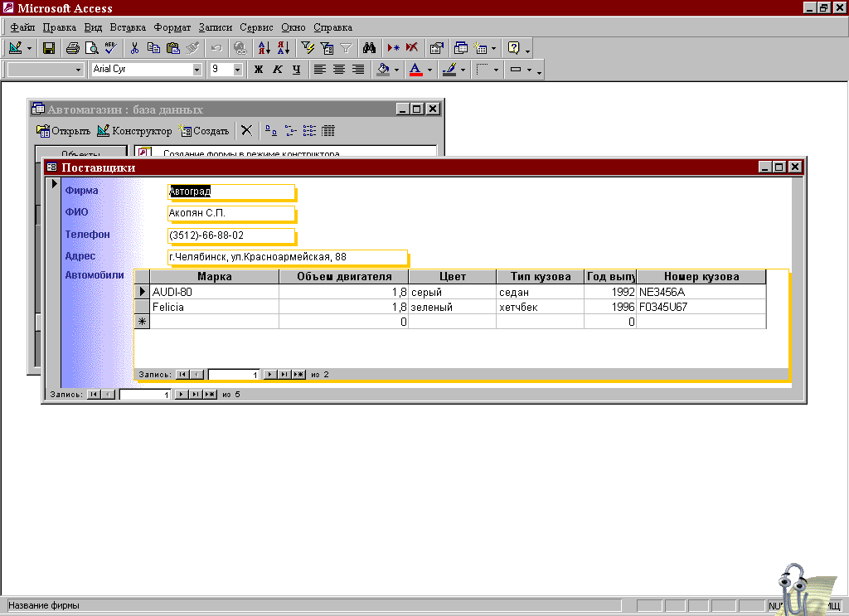This screenshot has height=616, width=849.
Task: Open the object selector combo box
Action: click(x=78, y=70)
